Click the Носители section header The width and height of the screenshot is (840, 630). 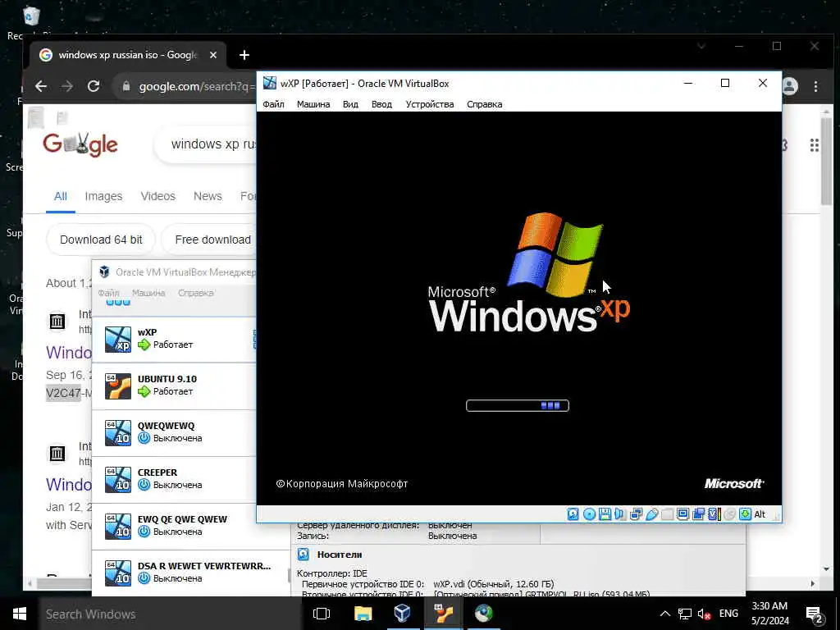[x=340, y=555]
